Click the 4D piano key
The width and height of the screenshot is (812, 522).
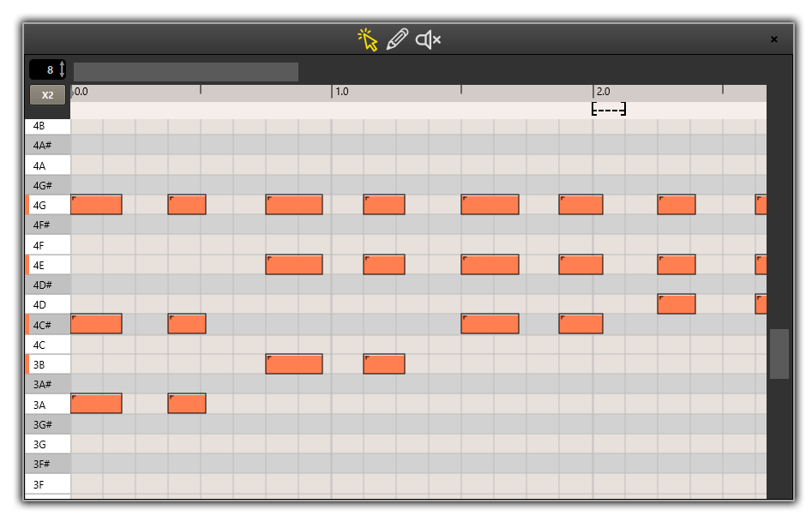click(48, 304)
